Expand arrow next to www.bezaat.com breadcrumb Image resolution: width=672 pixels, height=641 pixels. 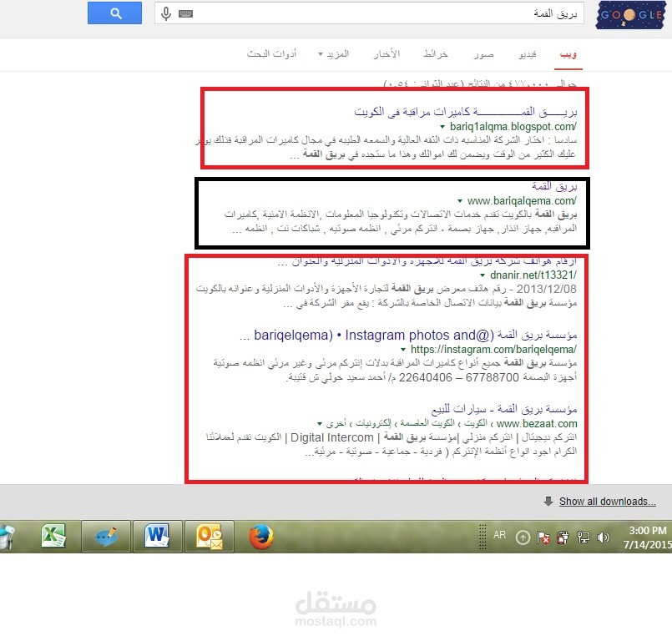[320, 424]
